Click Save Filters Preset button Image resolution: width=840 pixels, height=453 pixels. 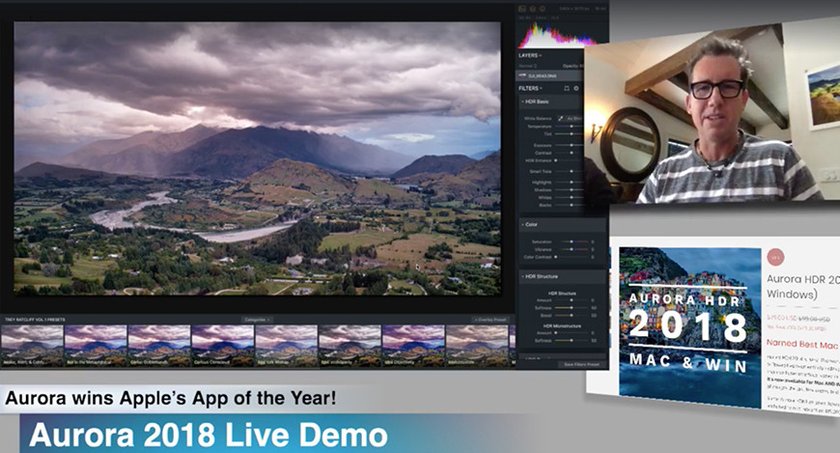pos(582,365)
